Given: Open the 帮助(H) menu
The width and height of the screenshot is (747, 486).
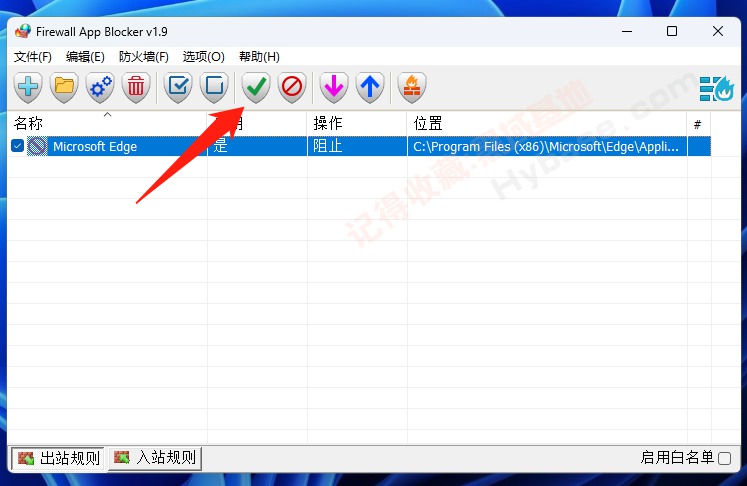Looking at the screenshot, I should tap(259, 57).
